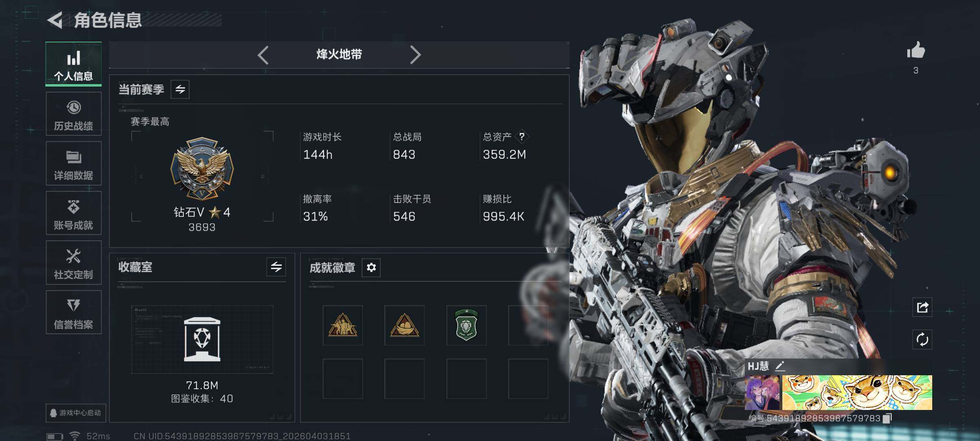Open the 收藏室 display case thumbnail
Screen dimensions: 980x441
(202, 339)
